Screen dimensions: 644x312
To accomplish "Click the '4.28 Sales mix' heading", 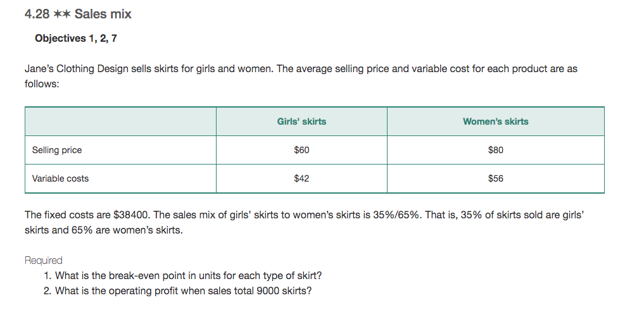I will (78, 14).
